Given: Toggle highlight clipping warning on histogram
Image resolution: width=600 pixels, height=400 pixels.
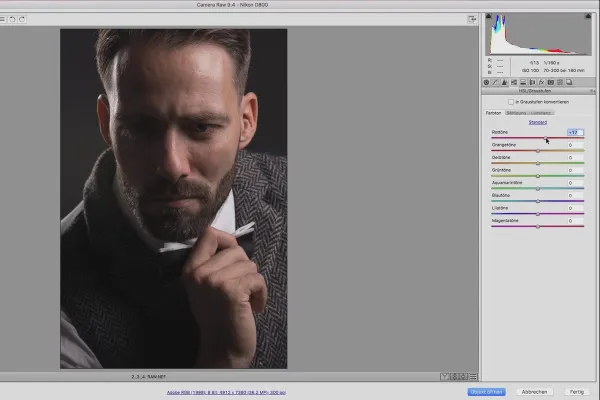Looking at the screenshot, I should coord(588,16).
